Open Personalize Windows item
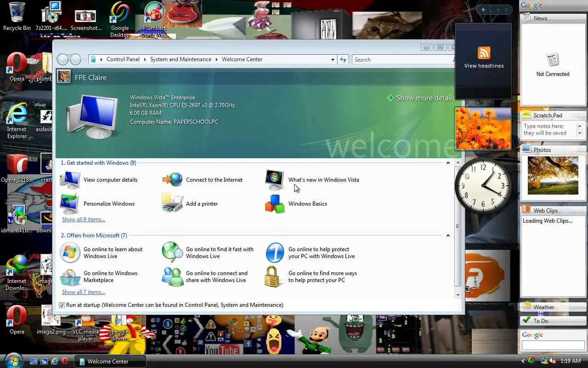This screenshot has width=588, height=368. (x=98, y=204)
